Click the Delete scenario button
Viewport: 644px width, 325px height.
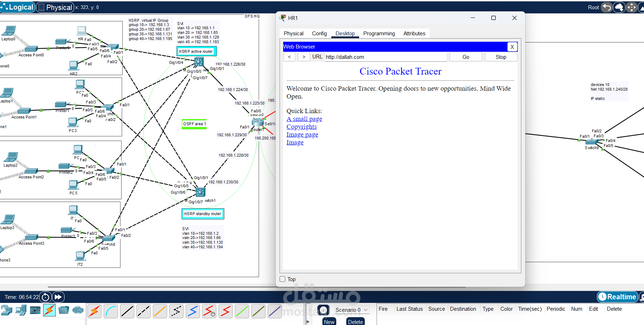pos(356,321)
